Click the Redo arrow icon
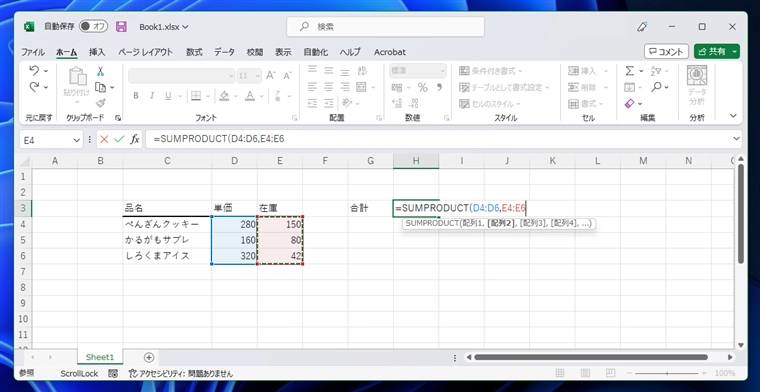Viewport: 760px width, 392px height. pyautogui.click(x=34, y=87)
